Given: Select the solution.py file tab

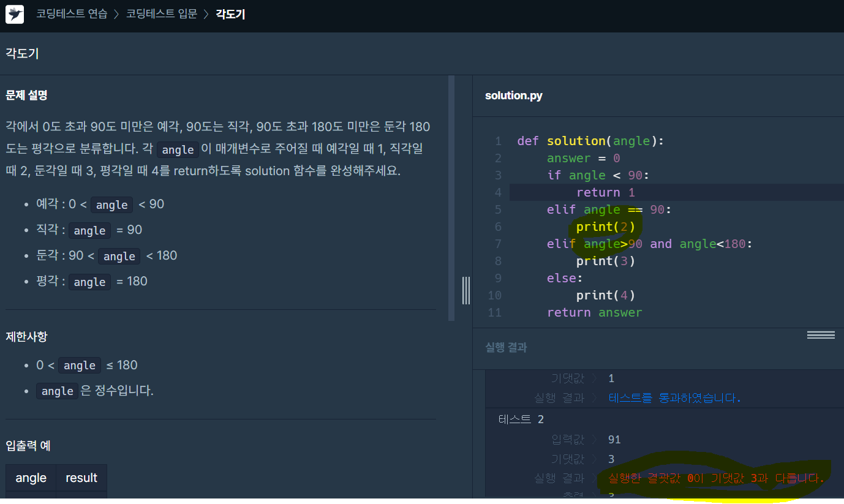Looking at the screenshot, I should click(x=513, y=96).
